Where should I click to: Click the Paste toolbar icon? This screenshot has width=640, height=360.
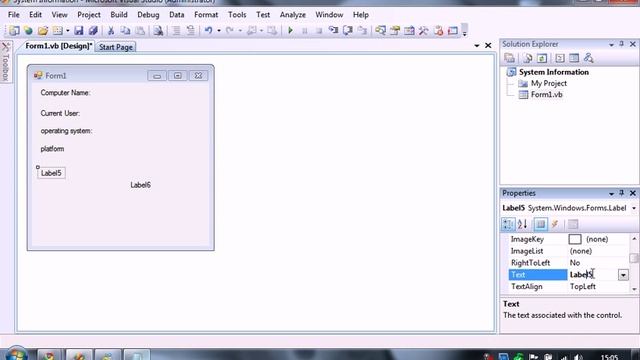(140, 31)
